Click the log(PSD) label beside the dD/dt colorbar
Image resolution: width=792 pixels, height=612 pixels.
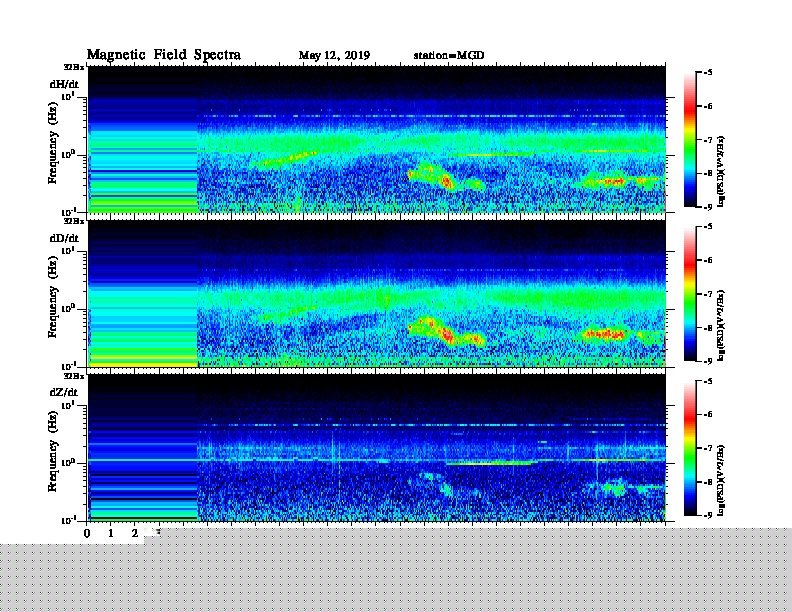pos(721,325)
